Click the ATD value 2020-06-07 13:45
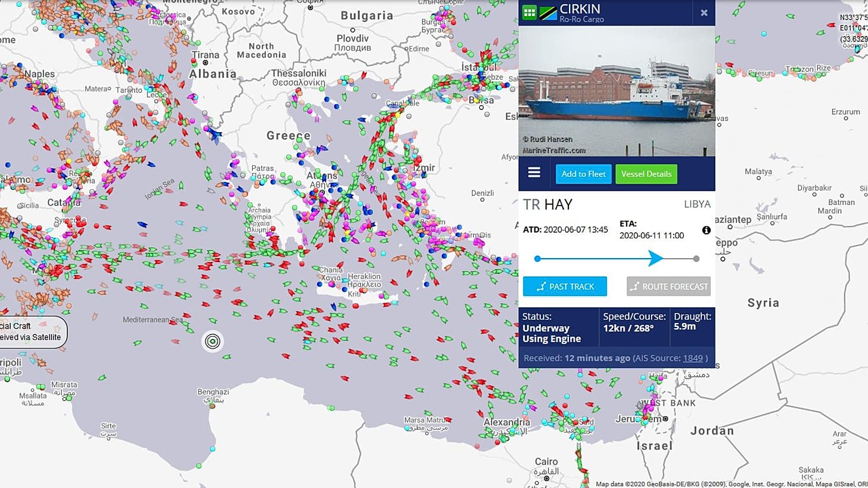This screenshot has width=868, height=488. pyautogui.click(x=576, y=229)
